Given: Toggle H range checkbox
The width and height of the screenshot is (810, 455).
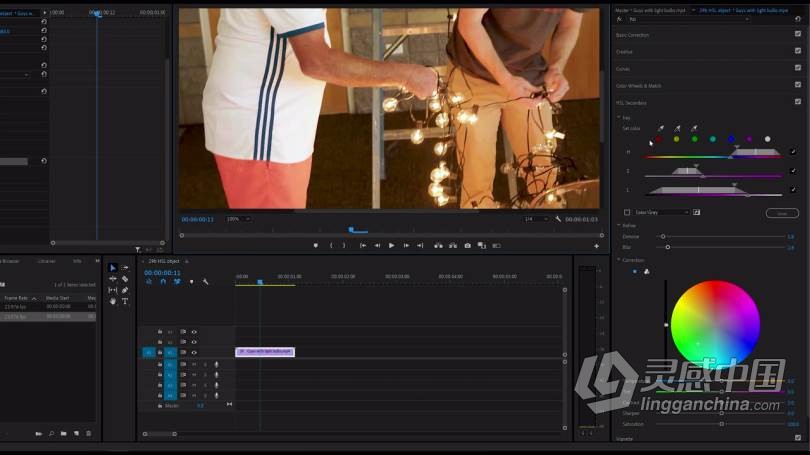Looking at the screenshot, I should coord(793,151).
